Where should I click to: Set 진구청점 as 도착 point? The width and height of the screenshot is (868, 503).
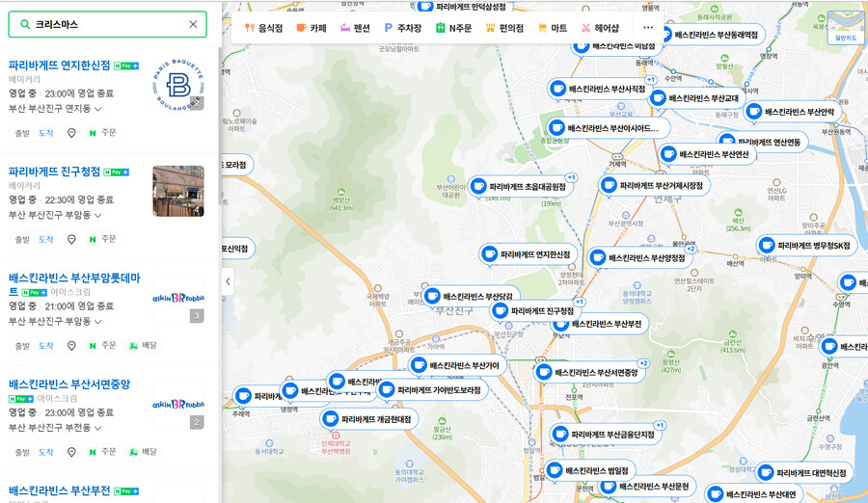(46, 239)
